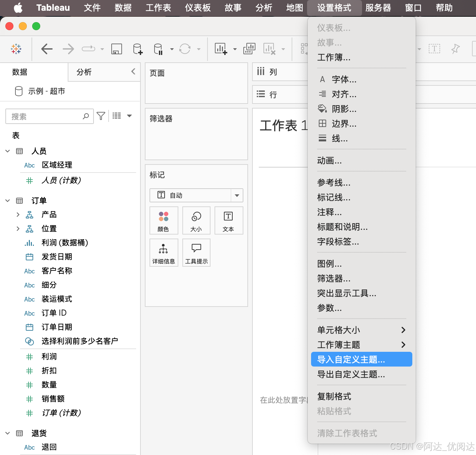Click the data pane list view icon
The image size is (476, 455).
[x=117, y=116]
